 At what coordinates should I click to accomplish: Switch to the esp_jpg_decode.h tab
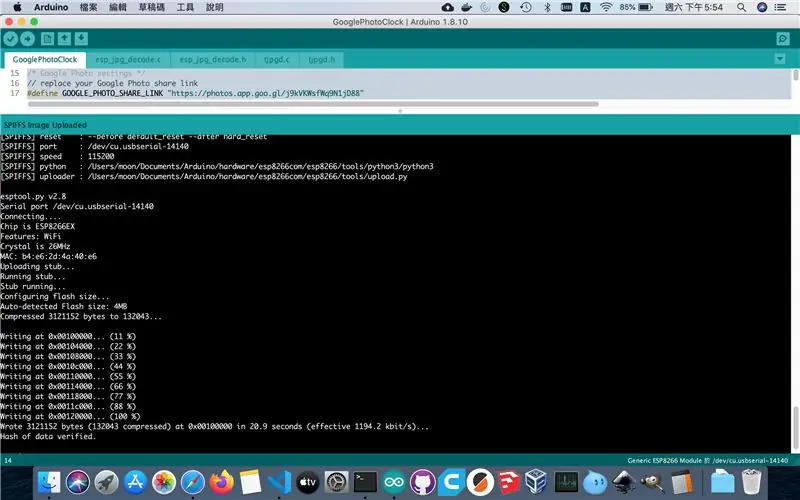point(213,60)
